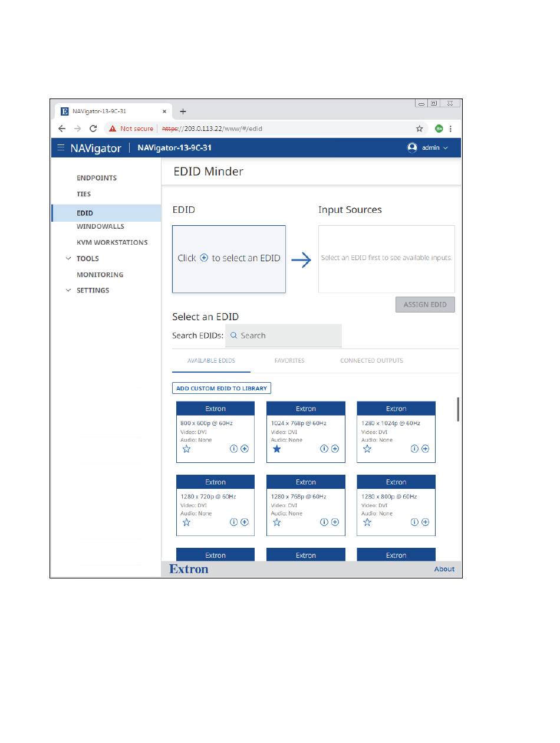Viewport: 560px width, 743px height.
Task: Click the plus icon in the EDID box
Action: click(204, 258)
